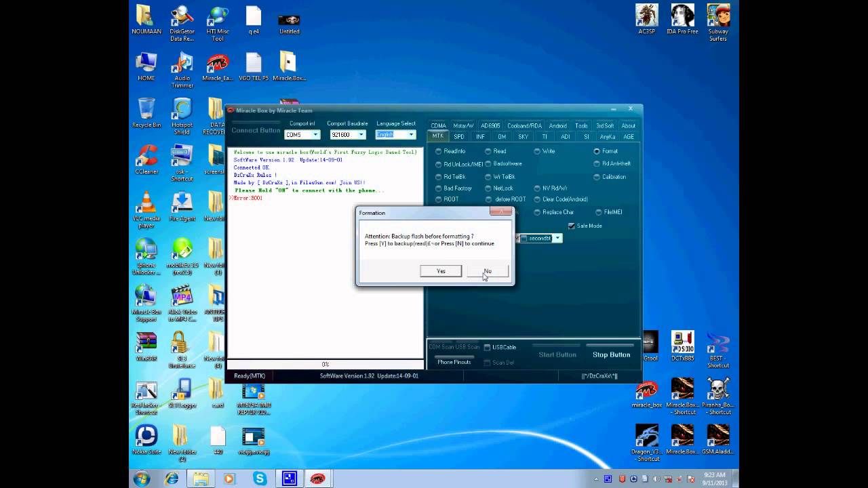The width and height of the screenshot is (868, 488).
Task: Switch to the Tools tab
Action: click(x=581, y=125)
